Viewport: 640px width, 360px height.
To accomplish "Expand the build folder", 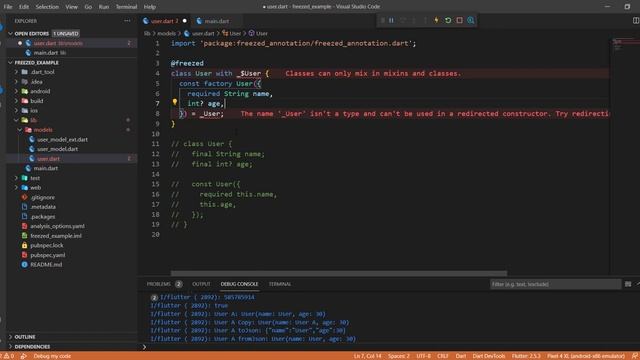I will pos(36,101).
